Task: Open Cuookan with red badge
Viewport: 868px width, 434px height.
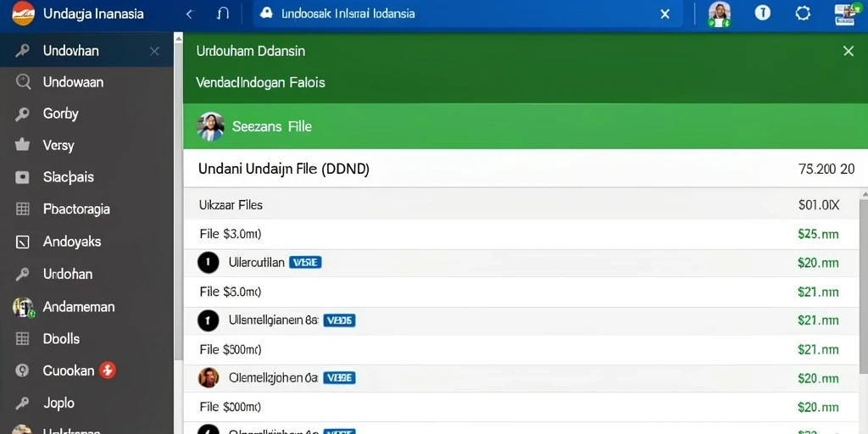Action: (87, 371)
